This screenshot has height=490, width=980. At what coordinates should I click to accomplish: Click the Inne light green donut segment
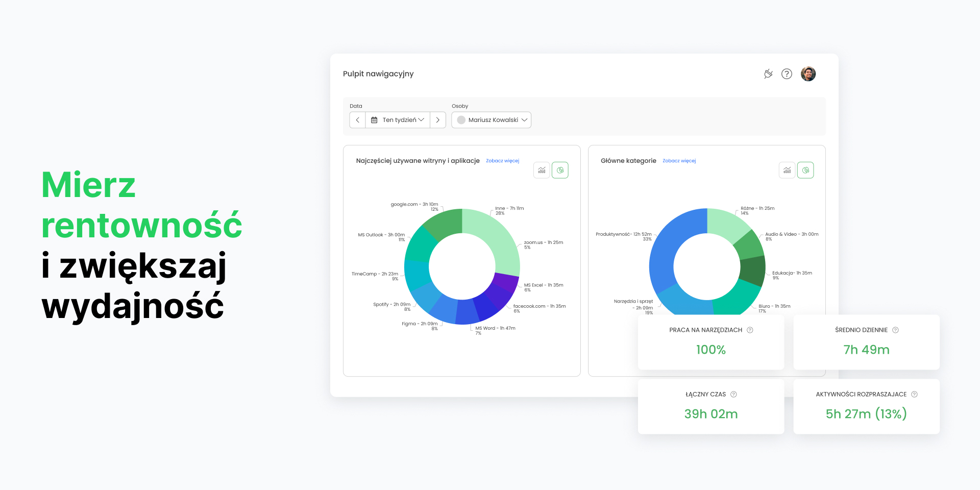[498, 240]
